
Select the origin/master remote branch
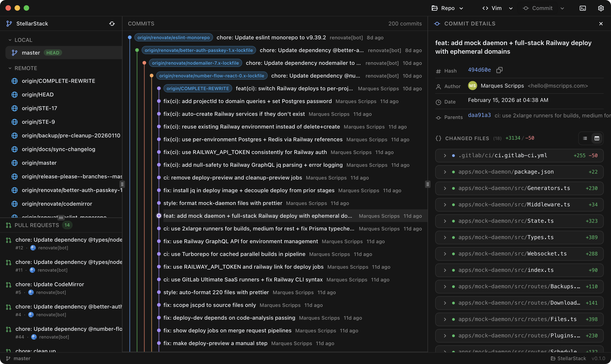pos(39,163)
